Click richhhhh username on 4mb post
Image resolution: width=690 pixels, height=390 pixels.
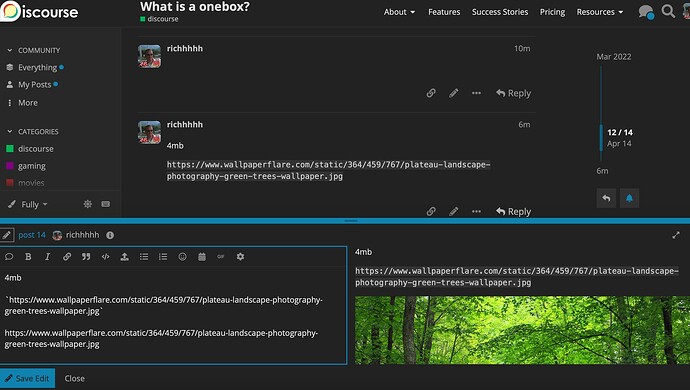[x=185, y=125]
